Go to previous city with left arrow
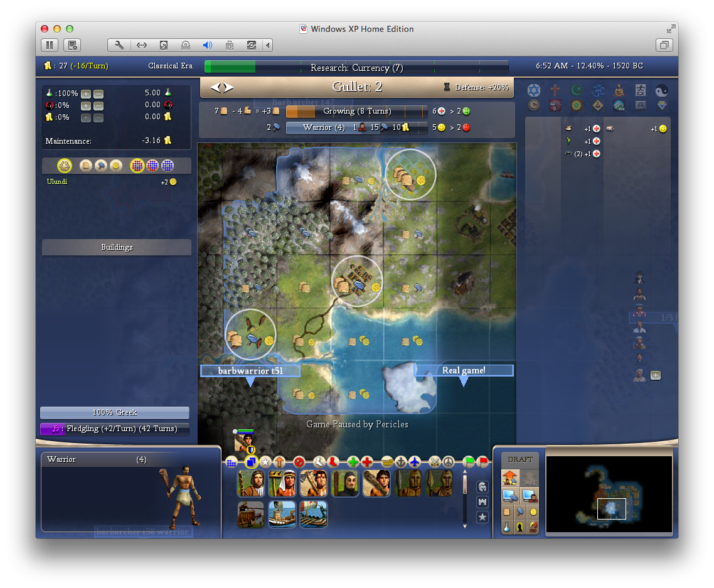Image resolution: width=714 pixels, height=588 pixels. 215,87
